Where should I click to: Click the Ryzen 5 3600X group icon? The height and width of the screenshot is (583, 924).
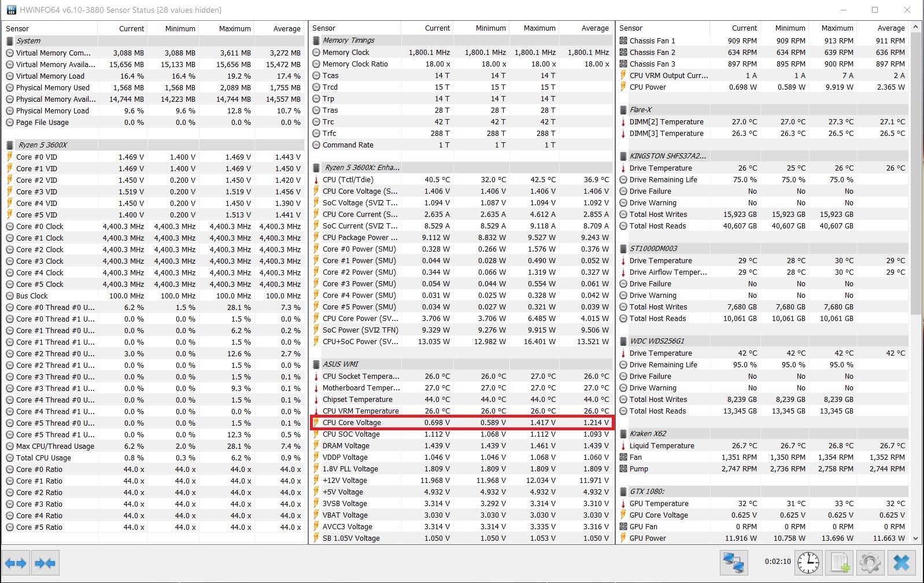click(10, 145)
